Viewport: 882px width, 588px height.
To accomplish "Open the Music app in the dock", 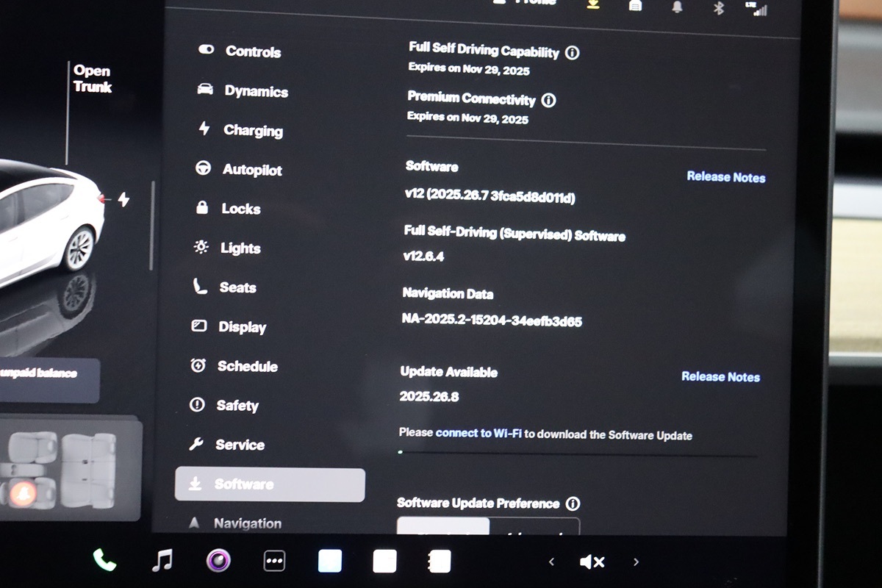I will [x=162, y=561].
